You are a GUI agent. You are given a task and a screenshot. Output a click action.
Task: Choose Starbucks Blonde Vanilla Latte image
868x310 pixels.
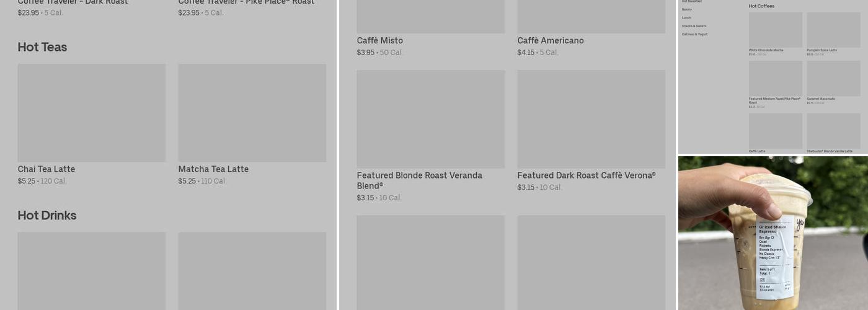point(833,131)
